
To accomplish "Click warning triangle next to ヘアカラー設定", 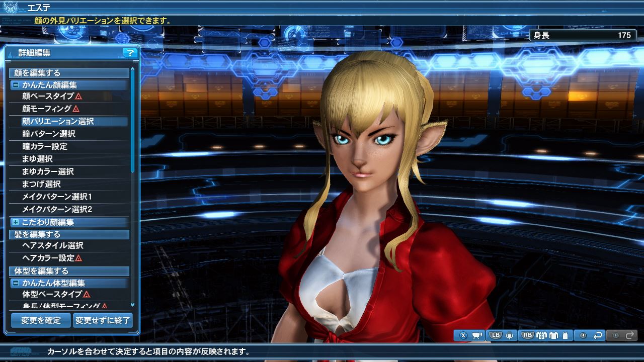I will click(x=79, y=258).
